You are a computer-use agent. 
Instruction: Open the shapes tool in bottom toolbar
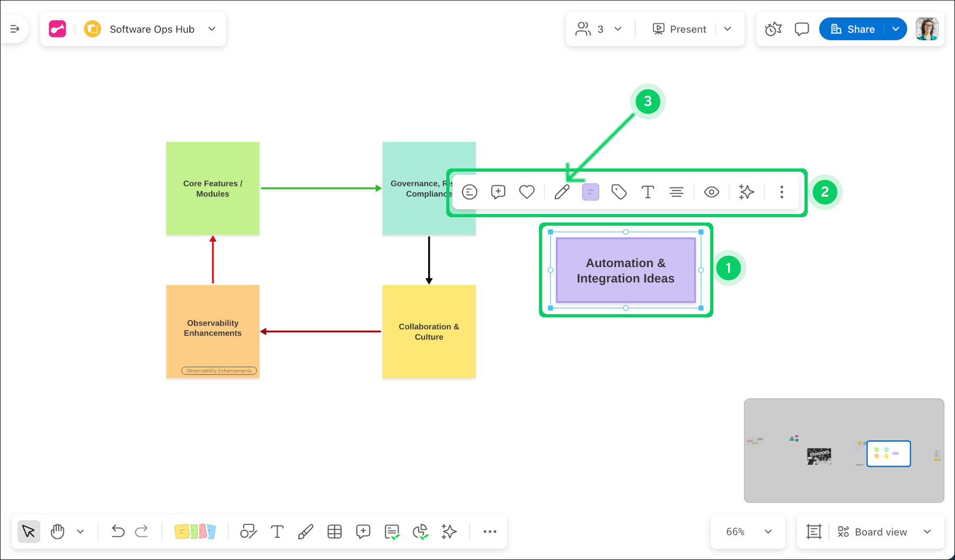click(x=248, y=531)
